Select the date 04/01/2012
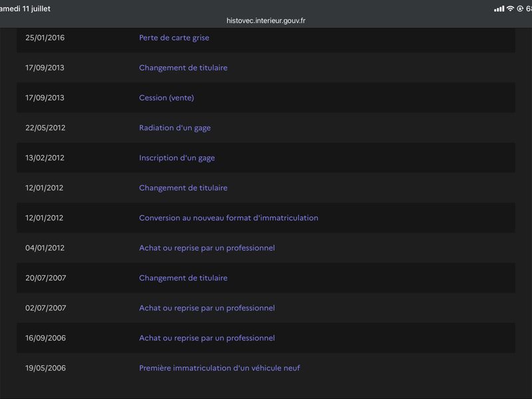 click(x=45, y=248)
